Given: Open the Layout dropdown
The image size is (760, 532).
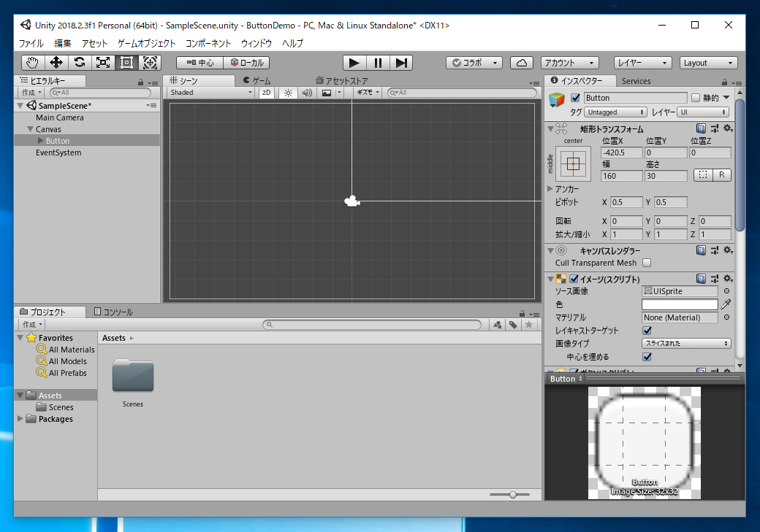Looking at the screenshot, I should (x=708, y=63).
